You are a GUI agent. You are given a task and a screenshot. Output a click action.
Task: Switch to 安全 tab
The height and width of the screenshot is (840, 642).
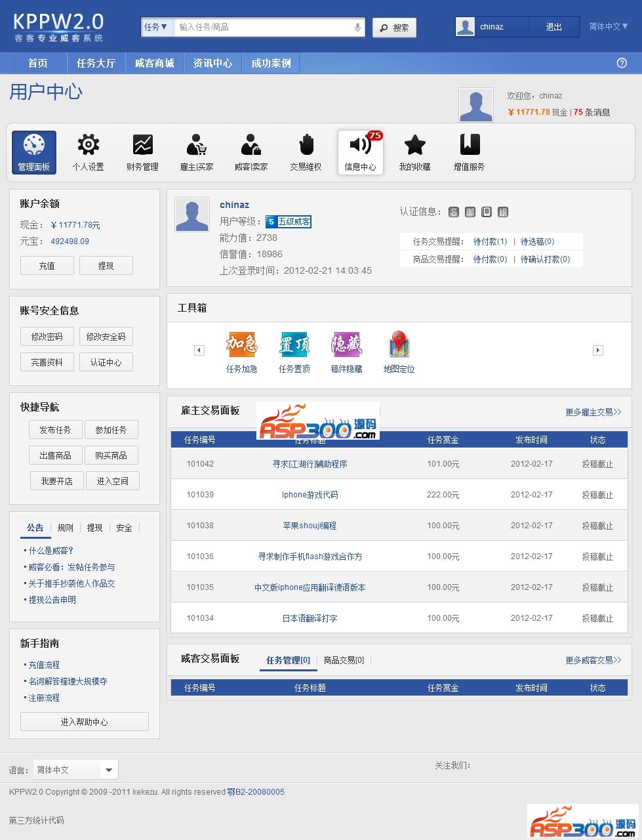pyautogui.click(x=125, y=528)
